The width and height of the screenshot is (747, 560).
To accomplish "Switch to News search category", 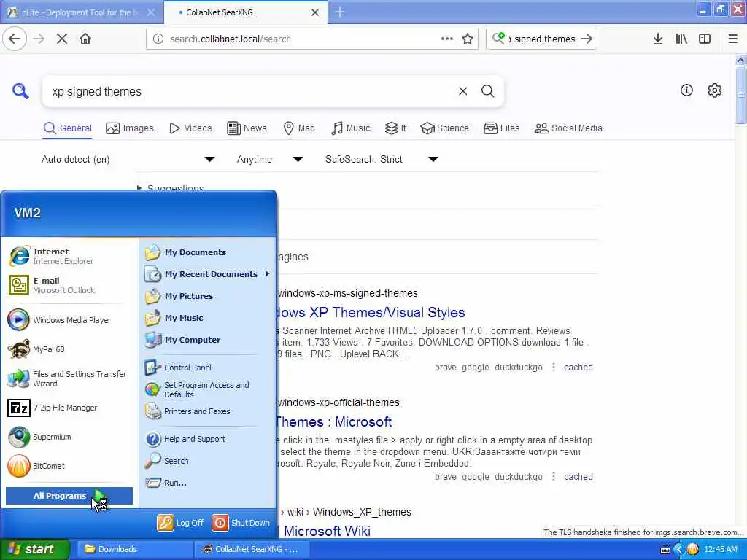I will point(247,128).
